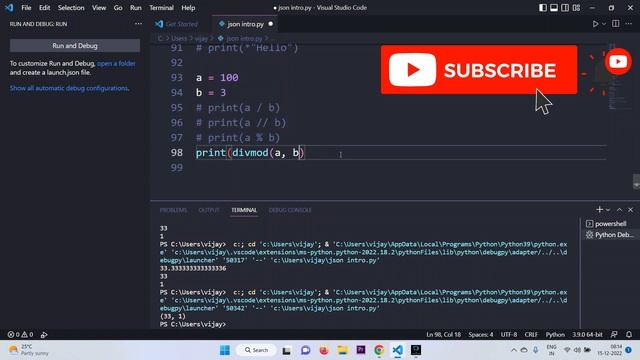
Task: Click the Run and Debug button
Action: (x=75, y=46)
